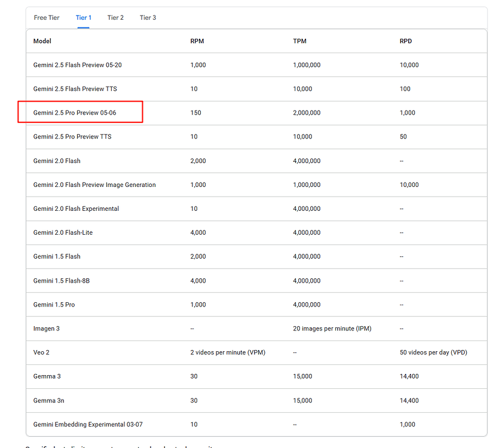
Task: Select the Tier 1 tab
Action: click(84, 17)
